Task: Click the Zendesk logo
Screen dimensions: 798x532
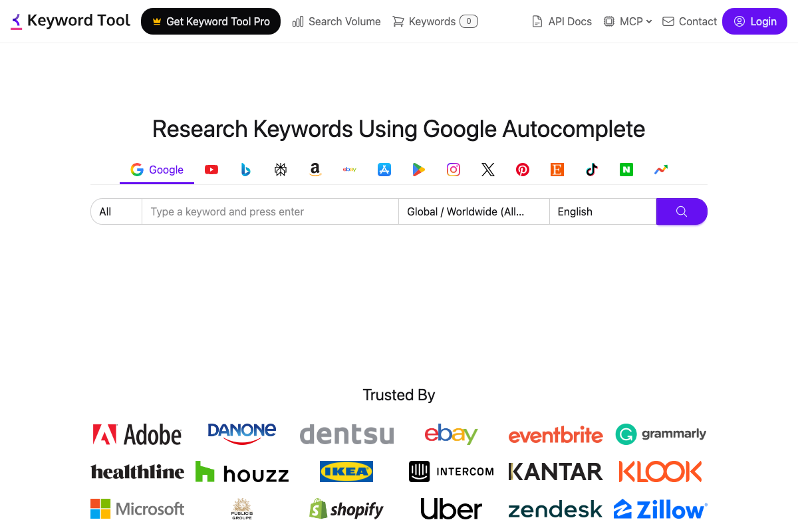Action: pyautogui.click(x=556, y=510)
